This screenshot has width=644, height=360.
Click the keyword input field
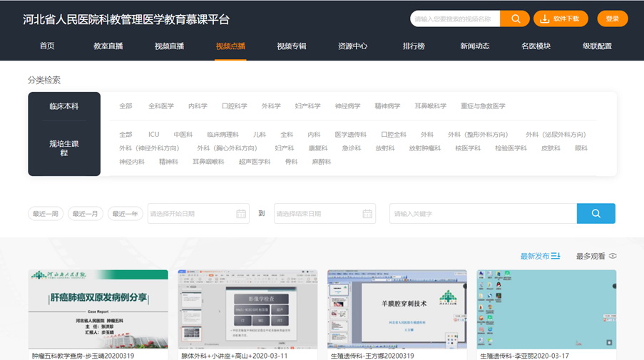(x=483, y=214)
